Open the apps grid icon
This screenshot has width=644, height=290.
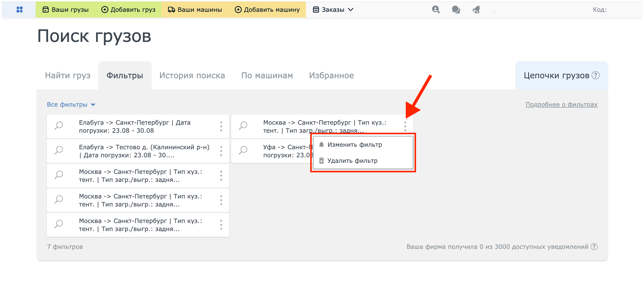tap(19, 10)
